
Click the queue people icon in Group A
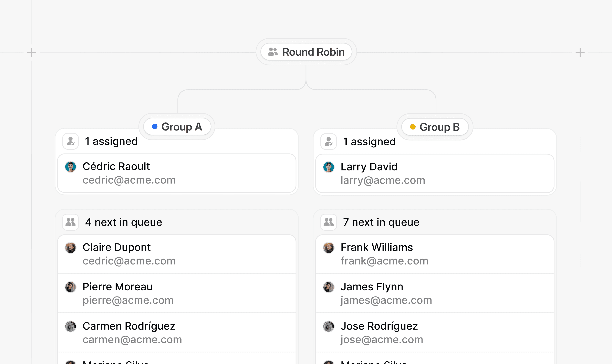pyautogui.click(x=71, y=222)
